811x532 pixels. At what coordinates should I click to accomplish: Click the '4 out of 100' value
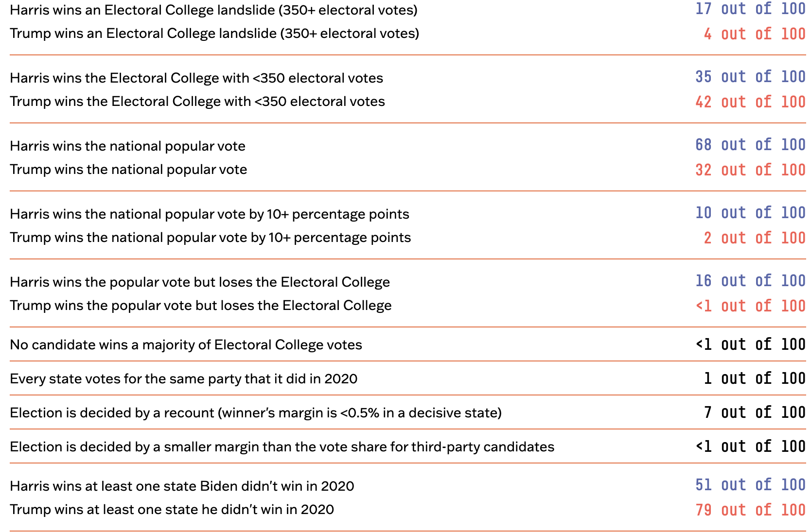pyautogui.click(x=754, y=34)
